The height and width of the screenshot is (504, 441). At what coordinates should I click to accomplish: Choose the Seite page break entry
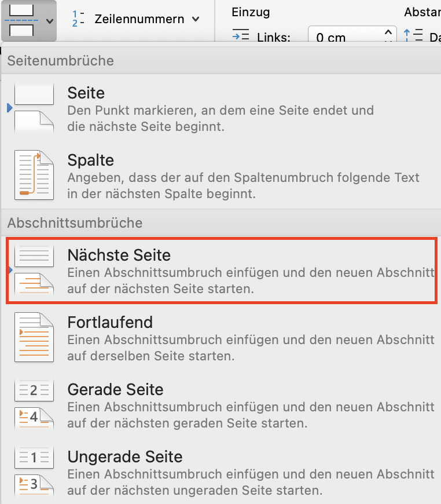[221, 109]
